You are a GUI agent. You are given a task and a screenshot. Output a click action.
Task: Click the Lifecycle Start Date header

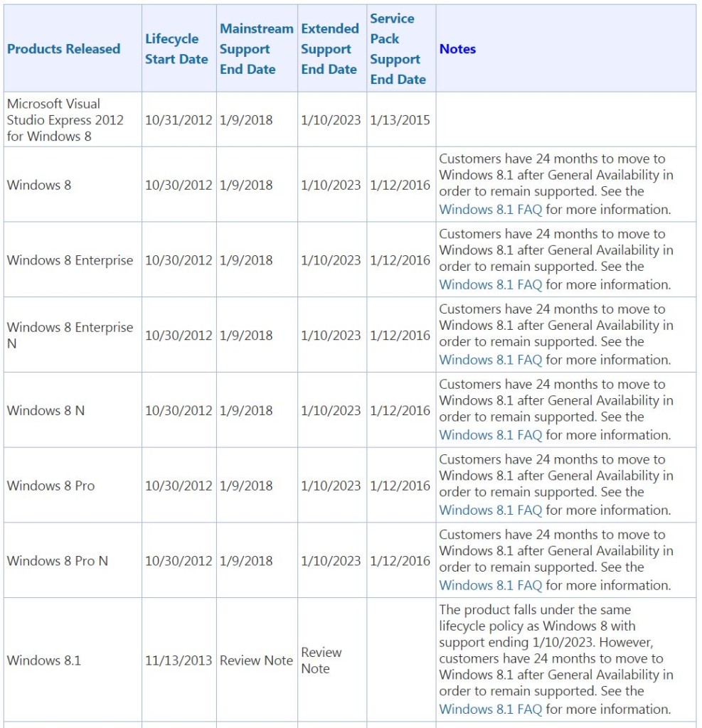pos(176,49)
